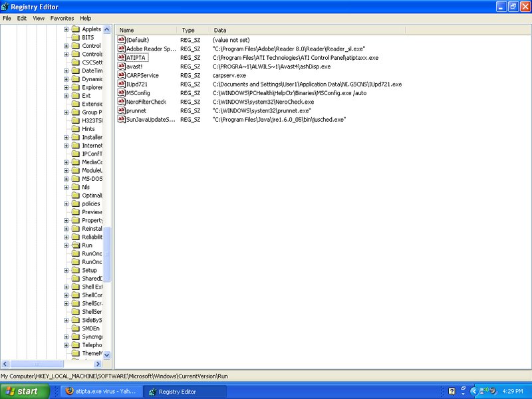The height and width of the screenshot is (399, 532).
Task: Select the prunnet value name
Action: 136,110
